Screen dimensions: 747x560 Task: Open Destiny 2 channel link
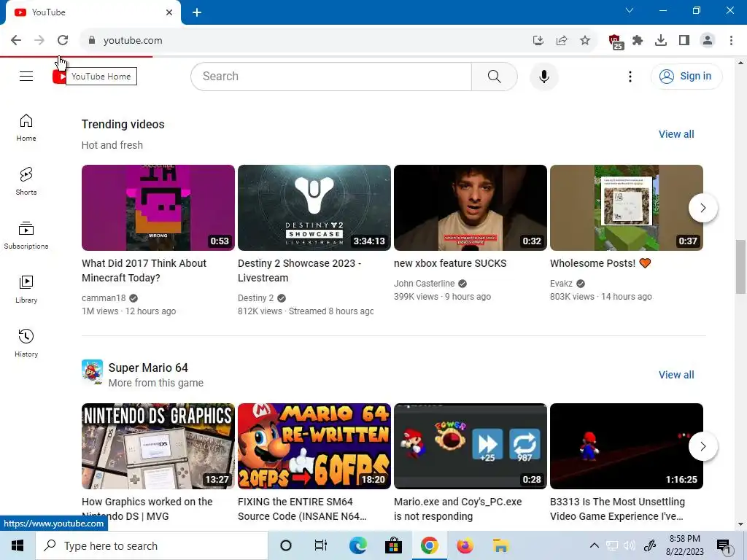point(256,298)
